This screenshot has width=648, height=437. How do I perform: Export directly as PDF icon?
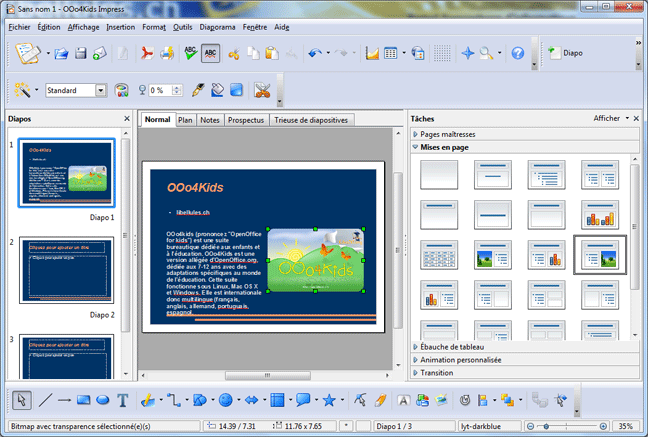(x=147, y=53)
